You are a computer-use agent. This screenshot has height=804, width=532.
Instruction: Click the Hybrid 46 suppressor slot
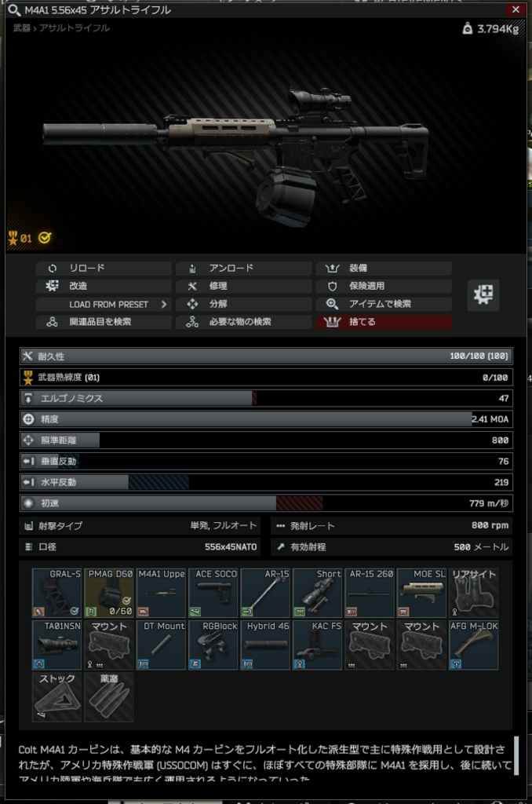tap(265, 645)
